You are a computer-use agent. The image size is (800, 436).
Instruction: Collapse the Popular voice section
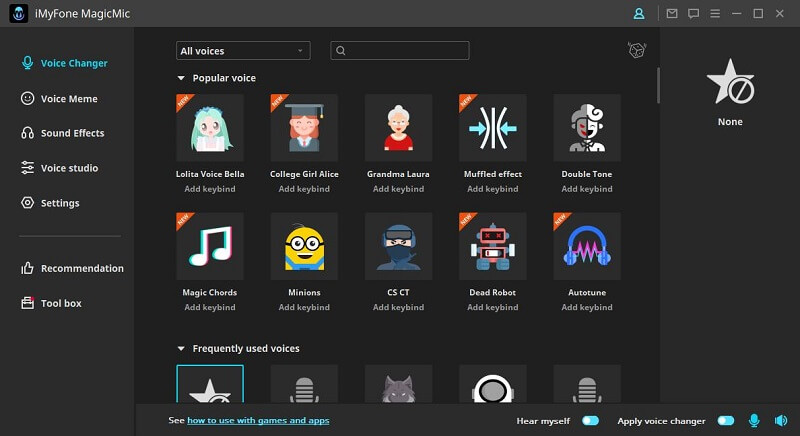[181, 78]
